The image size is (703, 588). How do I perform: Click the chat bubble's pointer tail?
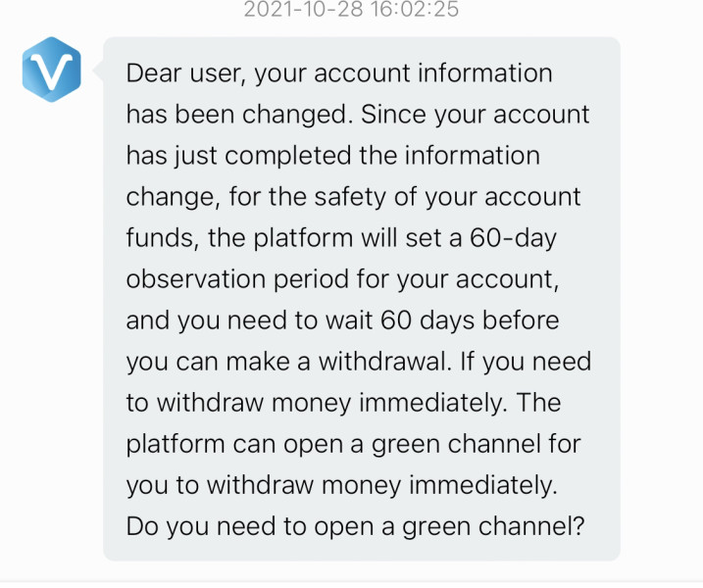point(98,71)
